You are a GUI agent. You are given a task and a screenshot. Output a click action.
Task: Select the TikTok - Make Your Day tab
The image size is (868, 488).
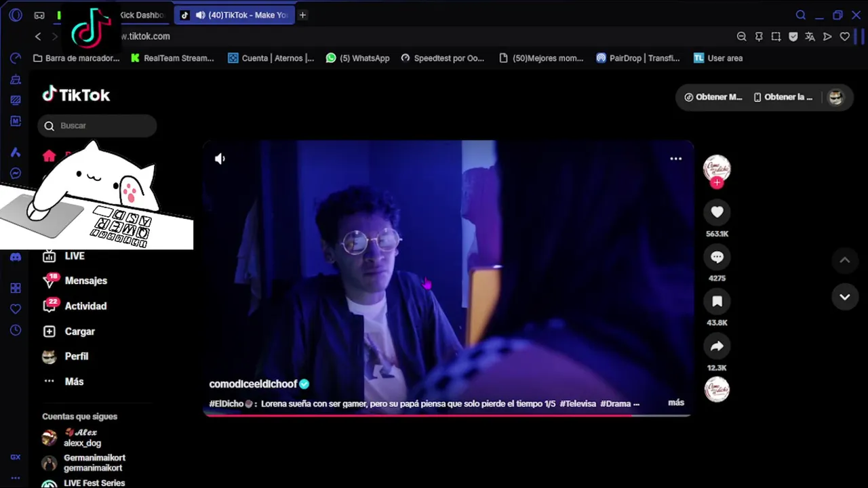tap(235, 15)
